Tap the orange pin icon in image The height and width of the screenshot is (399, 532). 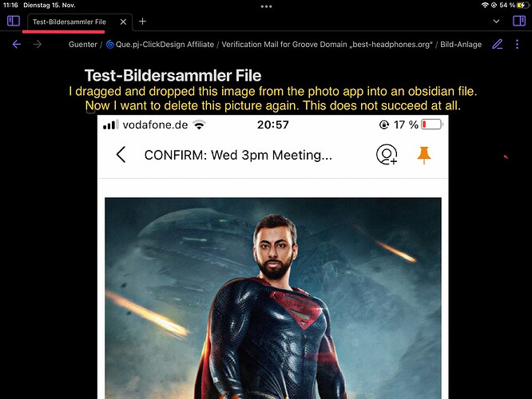[x=424, y=156]
